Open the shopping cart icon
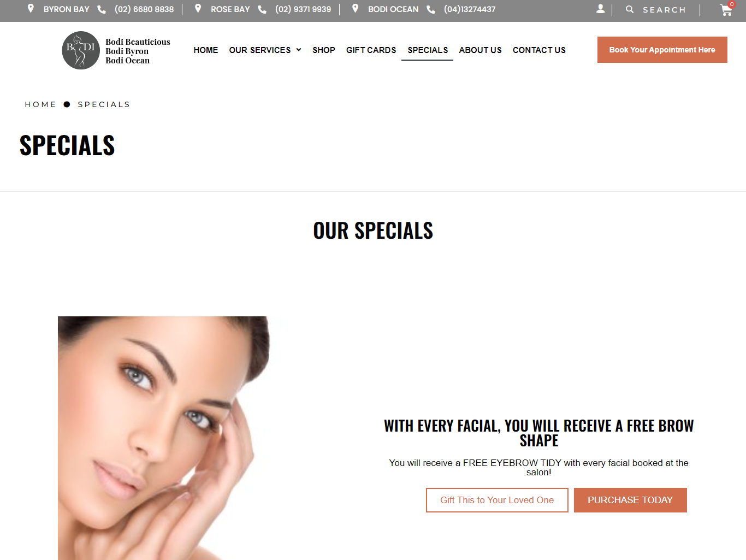This screenshot has height=560, width=746. 726,10
